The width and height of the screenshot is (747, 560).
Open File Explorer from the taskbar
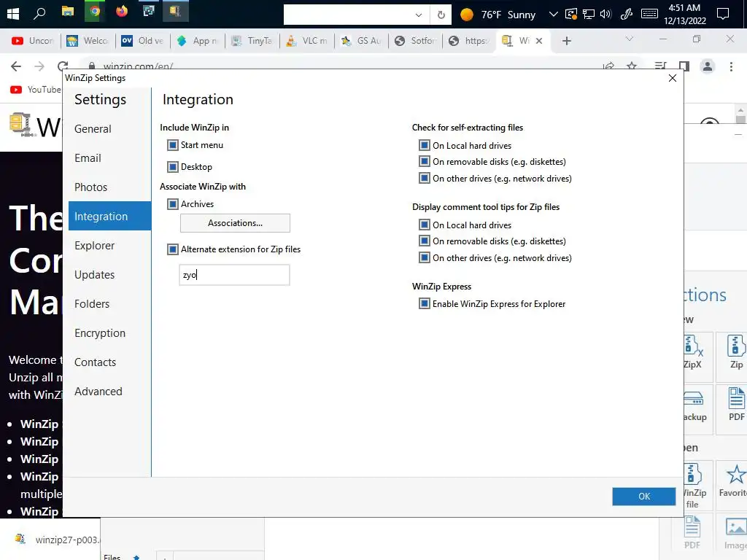click(x=68, y=12)
